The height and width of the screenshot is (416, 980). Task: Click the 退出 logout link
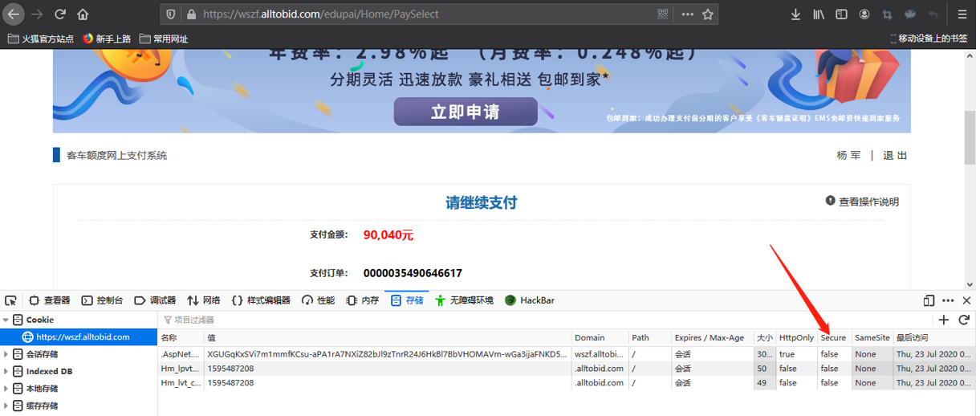(x=895, y=155)
